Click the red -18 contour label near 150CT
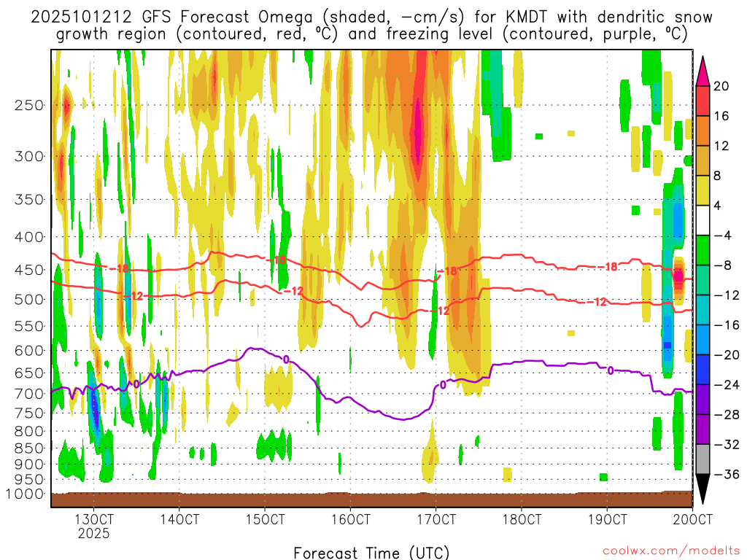Viewport: 747px width, 560px height. 276,260
